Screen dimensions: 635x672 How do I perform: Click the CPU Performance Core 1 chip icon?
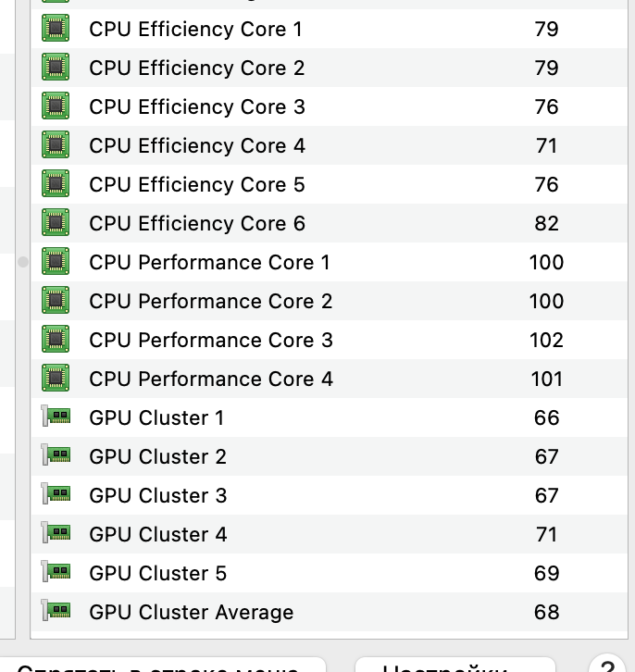coord(56,261)
